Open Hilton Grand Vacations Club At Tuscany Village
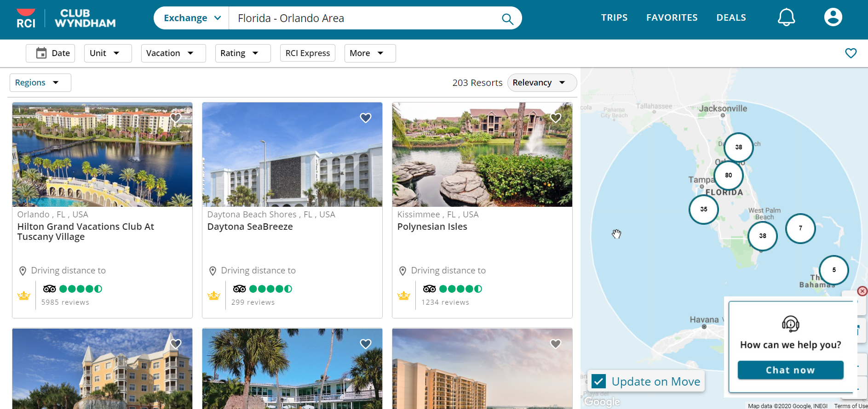 86,232
